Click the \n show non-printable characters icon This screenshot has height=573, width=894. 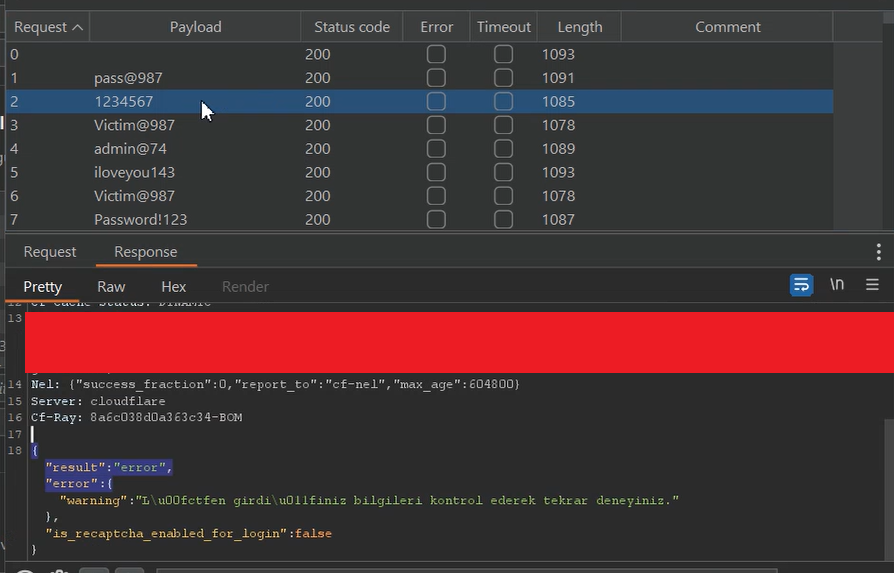(837, 285)
